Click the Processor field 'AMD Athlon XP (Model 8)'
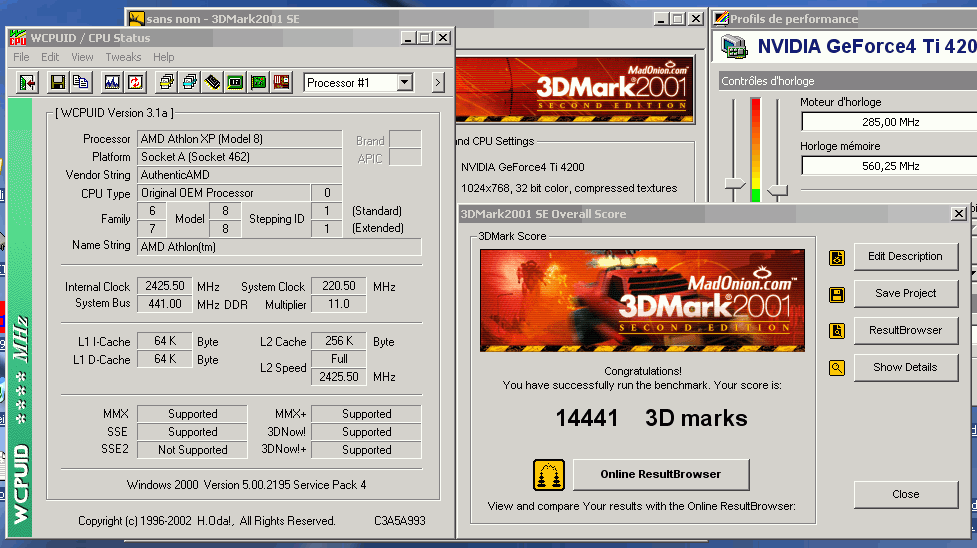This screenshot has width=977, height=548. coord(239,139)
